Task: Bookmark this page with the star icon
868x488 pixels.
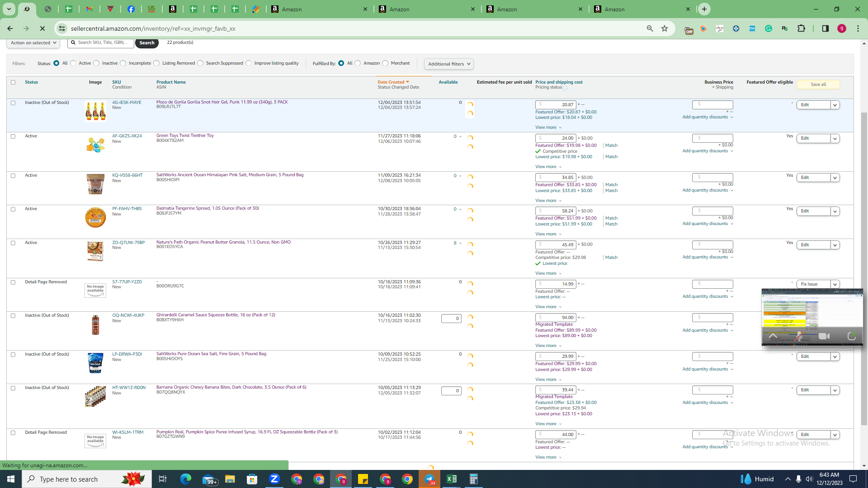Action: 665,28
